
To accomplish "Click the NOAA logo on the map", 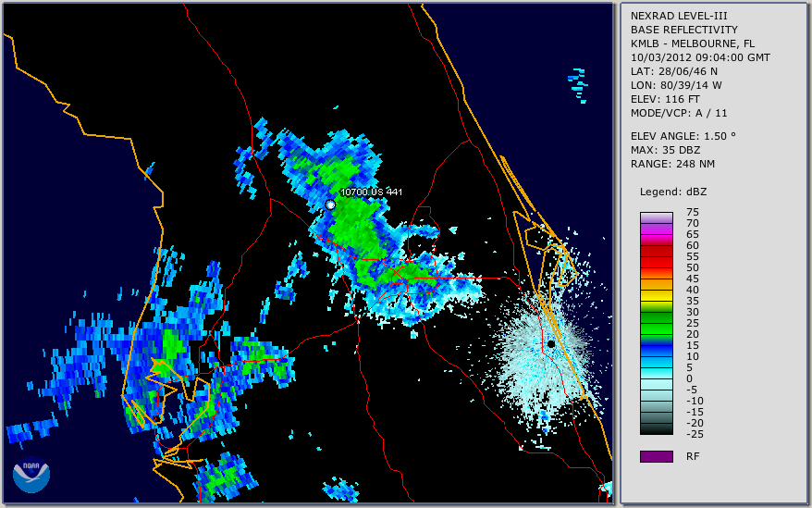I will click(x=31, y=475).
